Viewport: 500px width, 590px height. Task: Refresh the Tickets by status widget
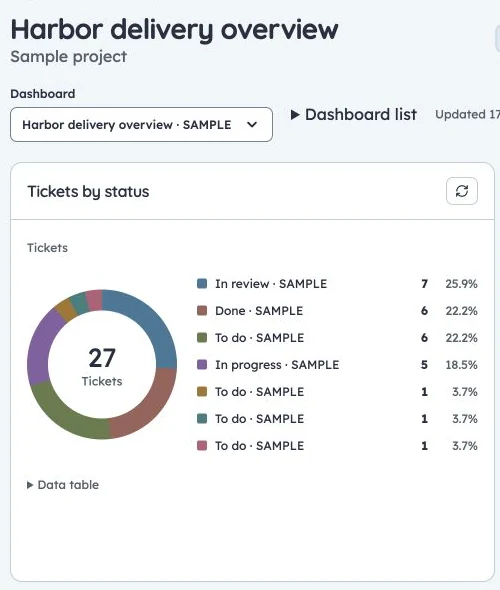pyautogui.click(x=462, y=191)
